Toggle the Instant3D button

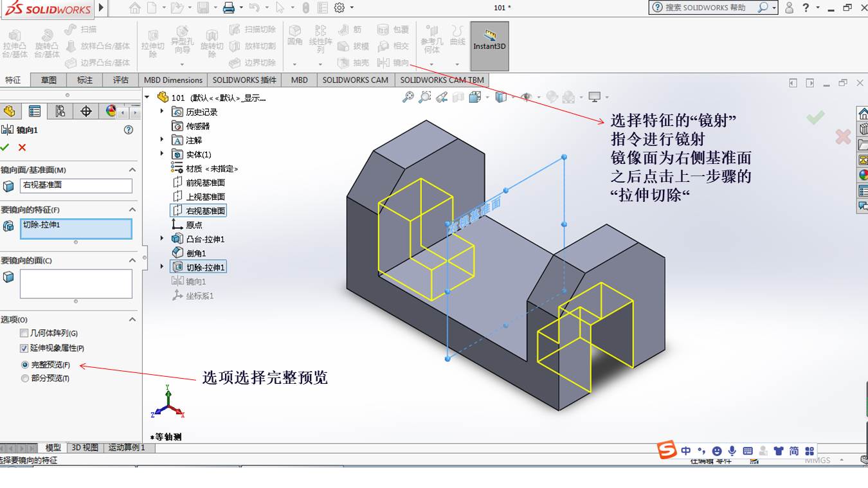[x=490, y=46]
